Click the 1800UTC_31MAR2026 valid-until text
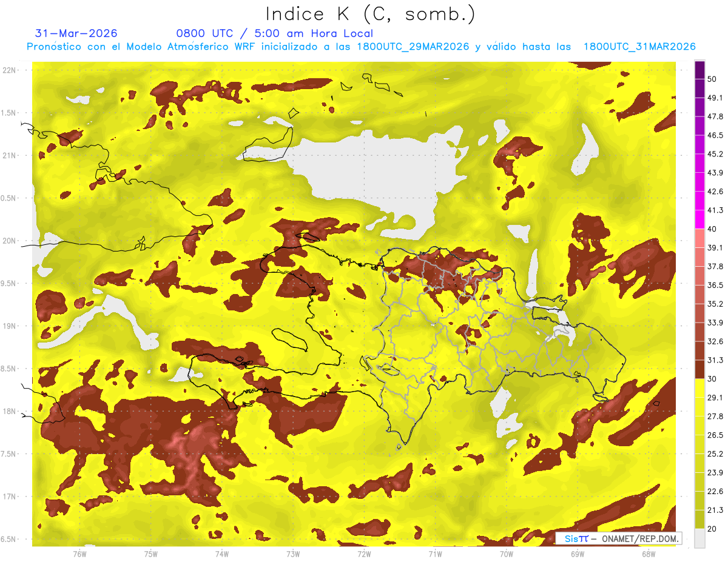The width and height of the screenshot is (728, 562). click(x=639, y=47)
